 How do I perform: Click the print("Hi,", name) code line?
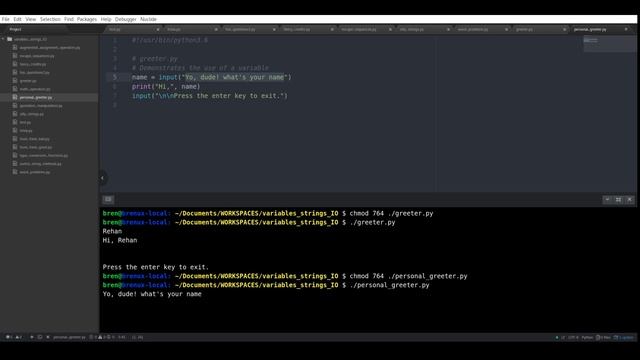click(x=166, y=87)
